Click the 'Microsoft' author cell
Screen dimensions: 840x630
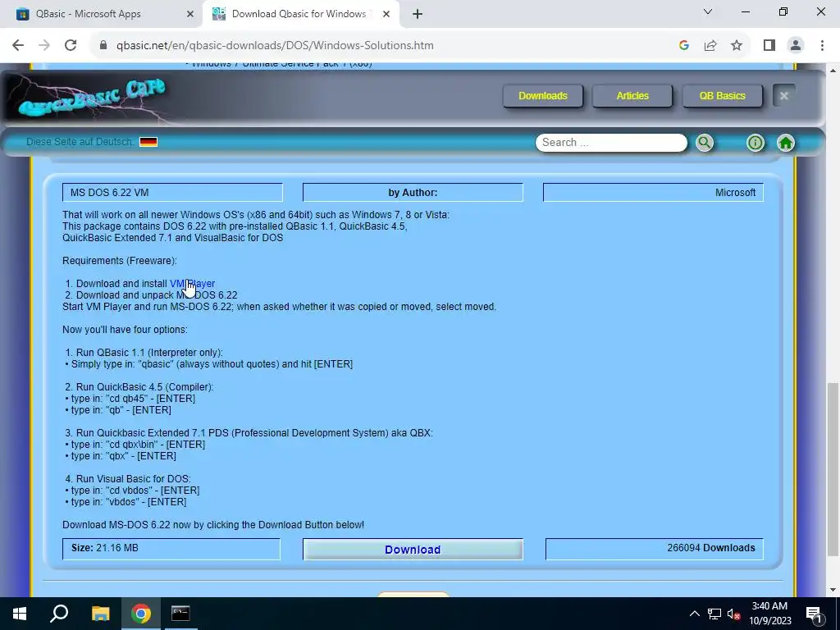pos(653,192)
